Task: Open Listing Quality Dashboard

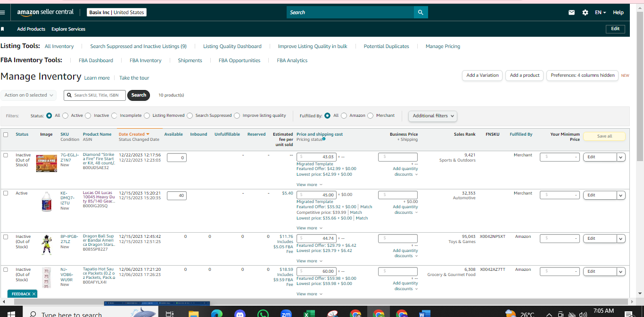Action: point(232,47)
